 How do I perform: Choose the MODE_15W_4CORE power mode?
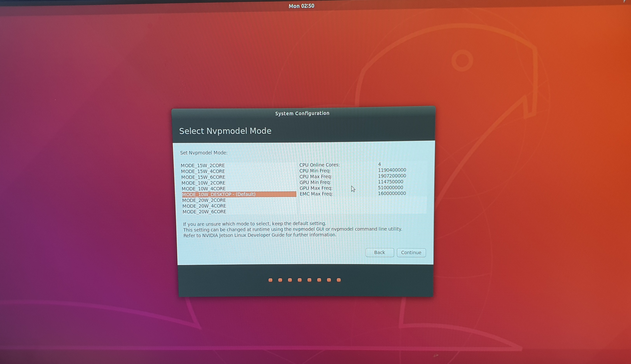click(x=203, y=171)
